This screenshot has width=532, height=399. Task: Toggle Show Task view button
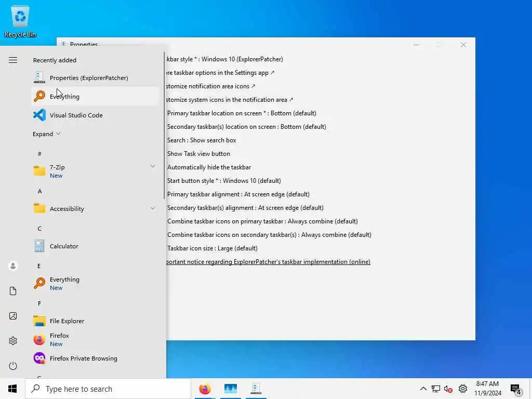coord(198,154)
